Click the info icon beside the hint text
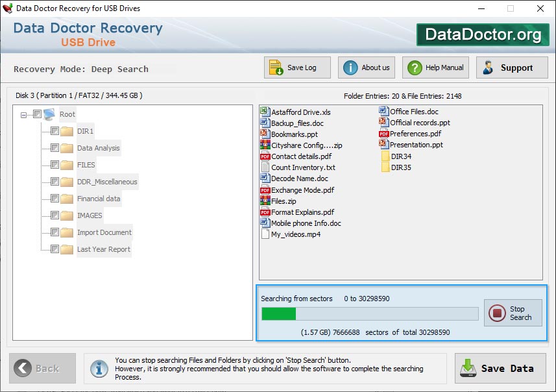Screen dimensions: 556x392 click(99, 369)
